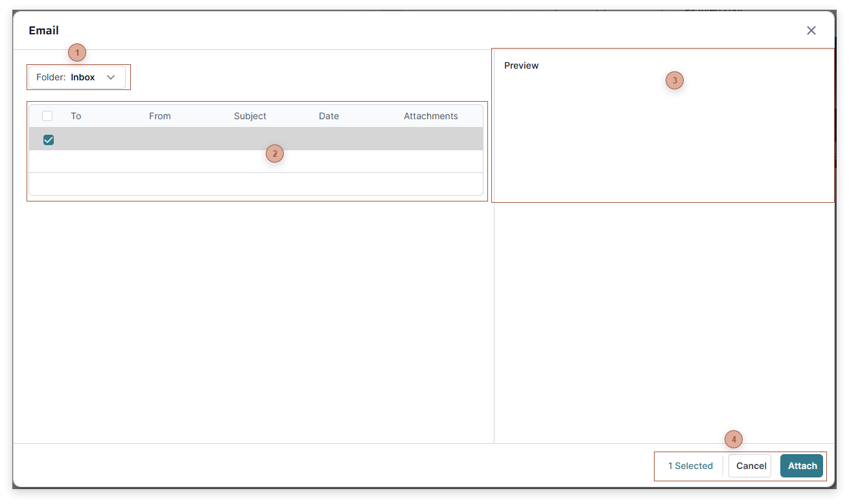This screenshot has width=849, height=504.
Task: Click the numbered badge 3 in Preview area
Action: point(675,80)
